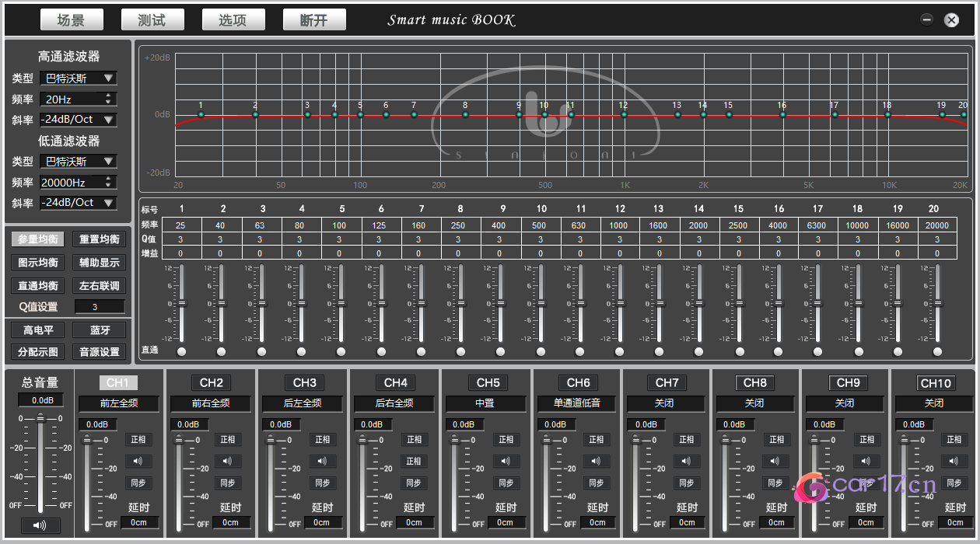Click the 蓝牙 Bluetooth button
Screen dimensions: 980x544
tap(100, 330)
